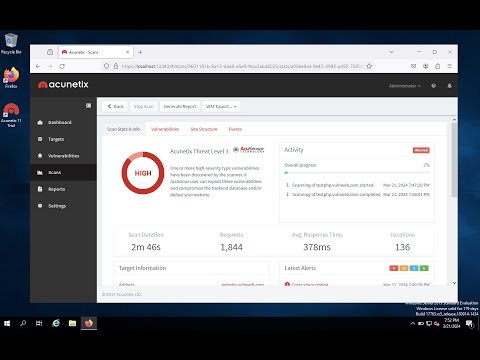Go to Vulnerabilities in the sidebar
480x360 pixels.
[63, 156]
